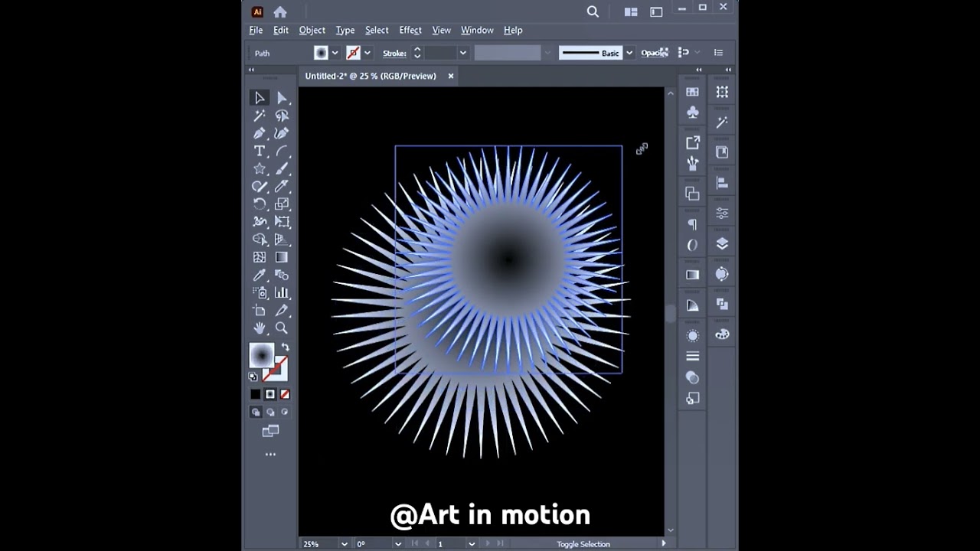
Task: Switch to the Untitled-2 document tab
Action: (371, 76)
